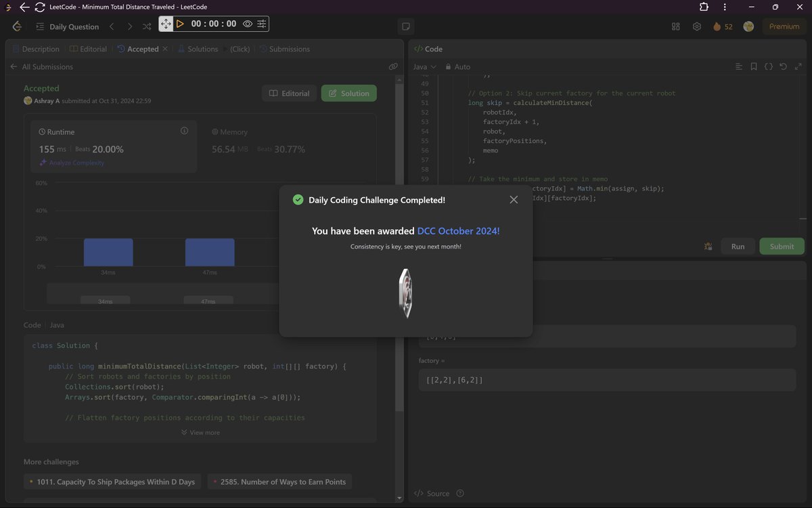Click the spinning badge medal image

(x=405, y=294)
